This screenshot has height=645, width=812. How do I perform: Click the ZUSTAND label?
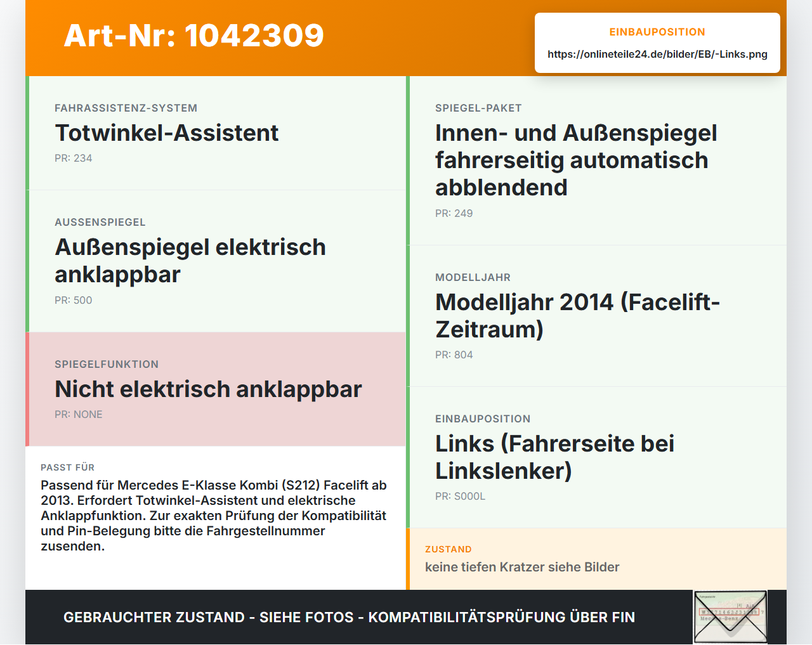tap(449, 549)
